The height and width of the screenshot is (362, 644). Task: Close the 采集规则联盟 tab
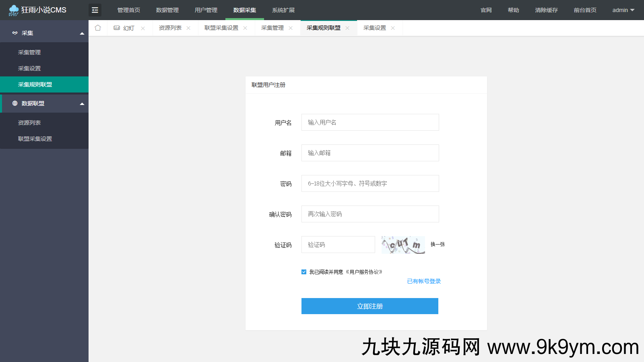[347, 28]
